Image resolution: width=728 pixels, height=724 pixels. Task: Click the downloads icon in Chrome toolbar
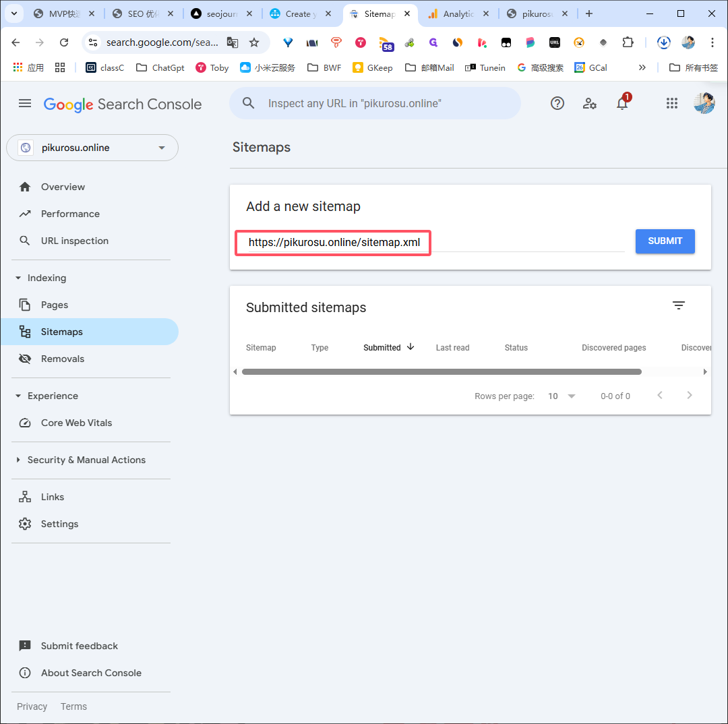[663, 42]
